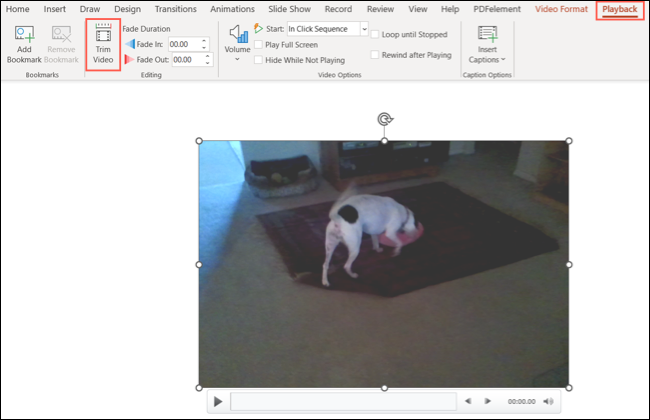The width and height of the screenshot is (650, 420).
Task: Open the Trim Video tool
Action: click(103, 44)
